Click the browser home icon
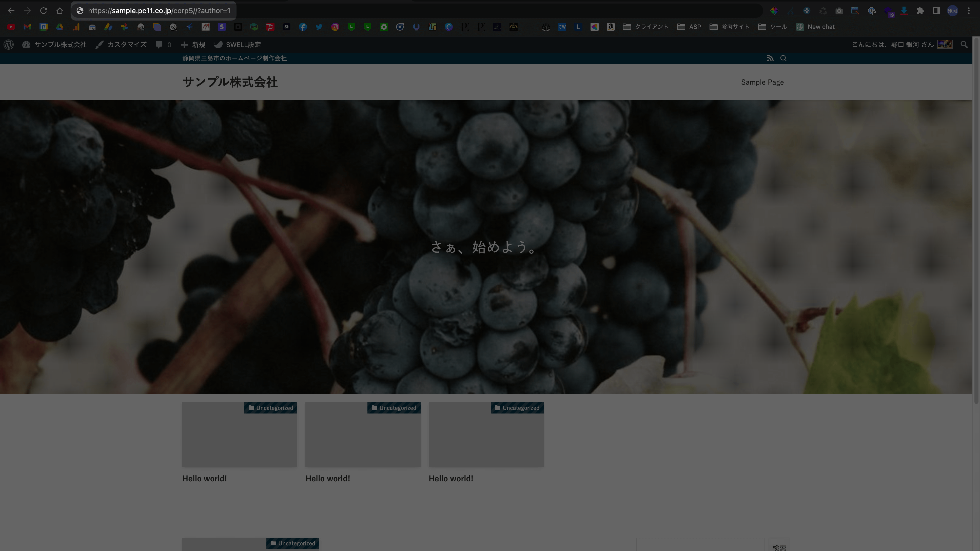 (x=60, y=11)
